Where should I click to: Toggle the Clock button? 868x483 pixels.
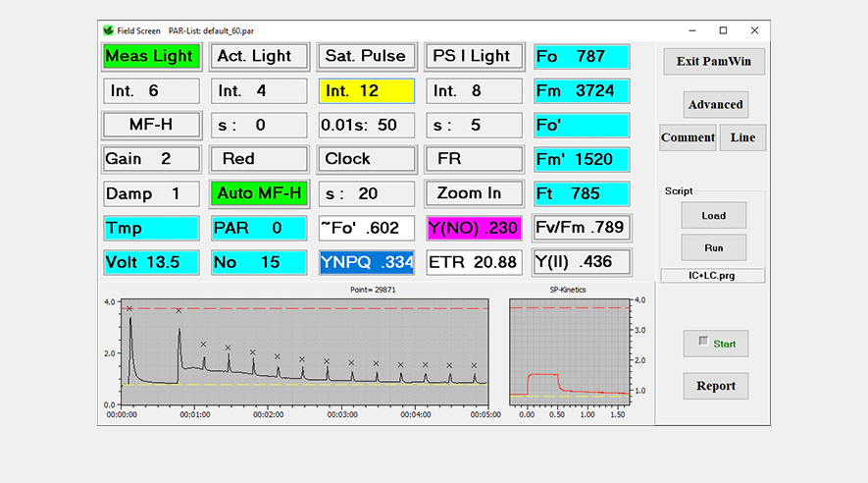coord(366,159)
